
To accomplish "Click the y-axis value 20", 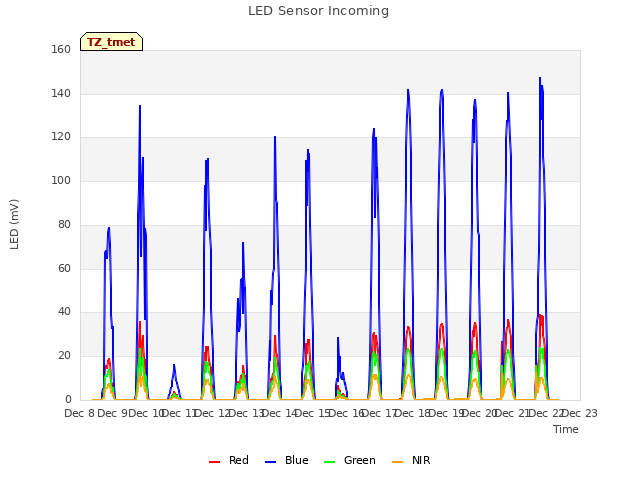I will click(64, 356).
